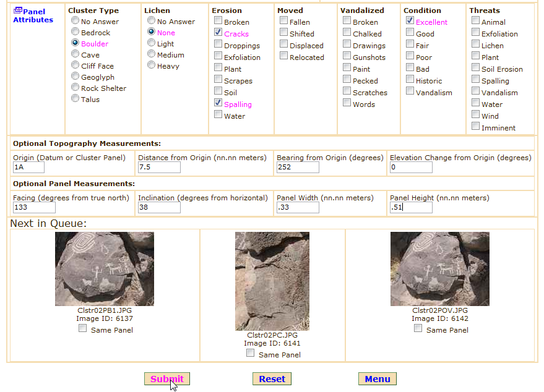Click the Panel Attributes help icon
Screen dimensions: 544x392
[17, 11]
